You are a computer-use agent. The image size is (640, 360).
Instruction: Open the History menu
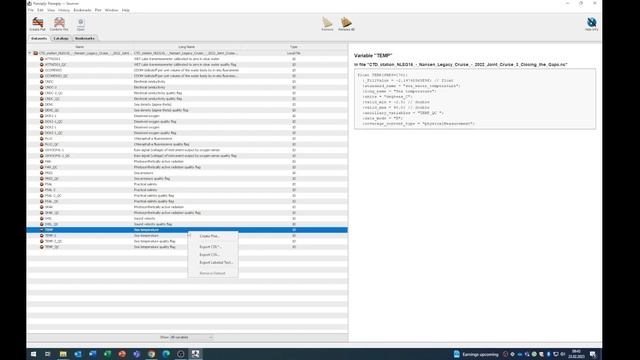tap(64, 10)
